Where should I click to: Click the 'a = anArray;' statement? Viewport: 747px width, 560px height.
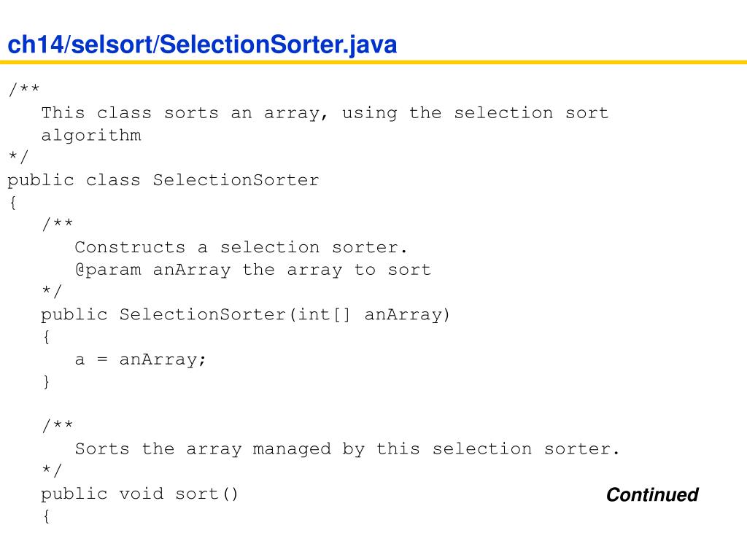tap(140, 359)
